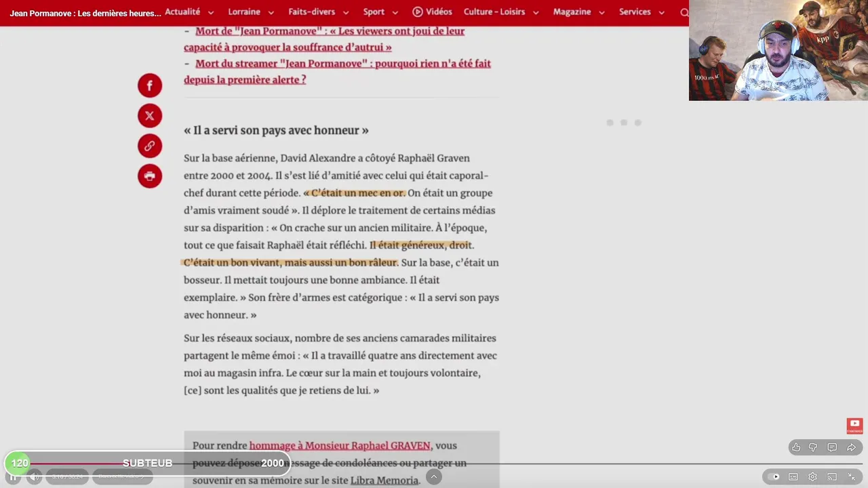Open the search magnifier in the header
The width and height of the screenshot is (868, 488).
tap(684, 12)
